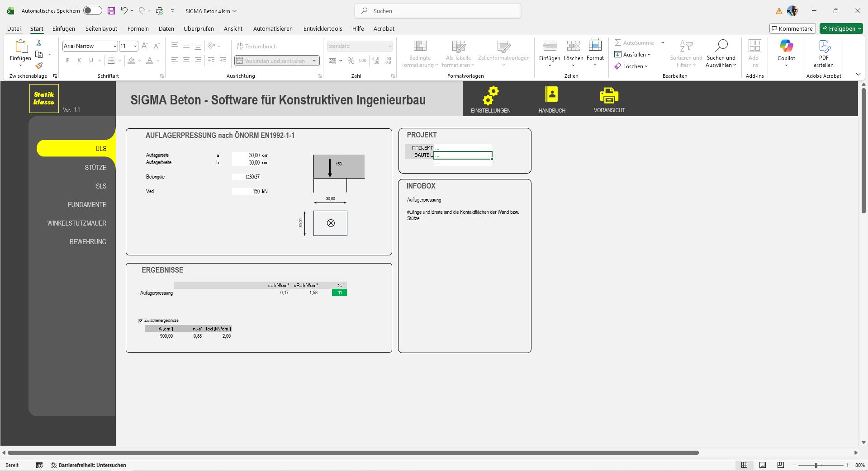Click the save icon in title bar
Image resolution: width=868 pixels, height=471 pixels.
[x=111, y=11]
